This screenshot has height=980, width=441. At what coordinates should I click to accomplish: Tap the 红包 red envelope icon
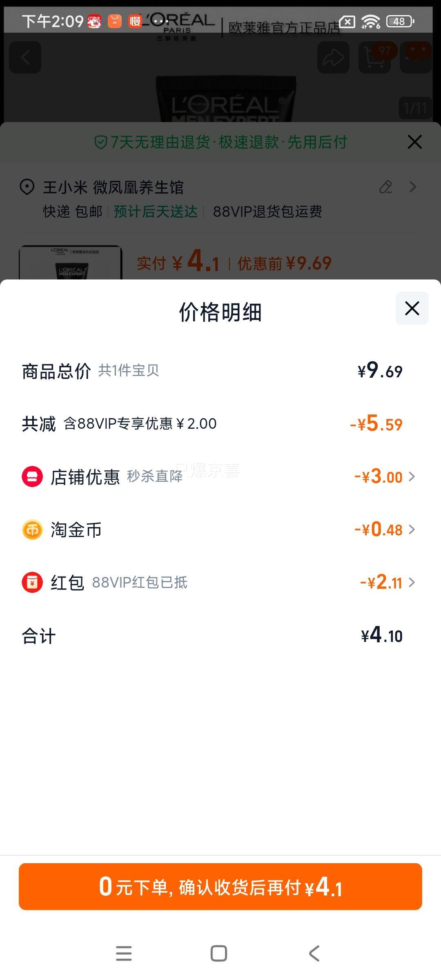click(32, 582)
